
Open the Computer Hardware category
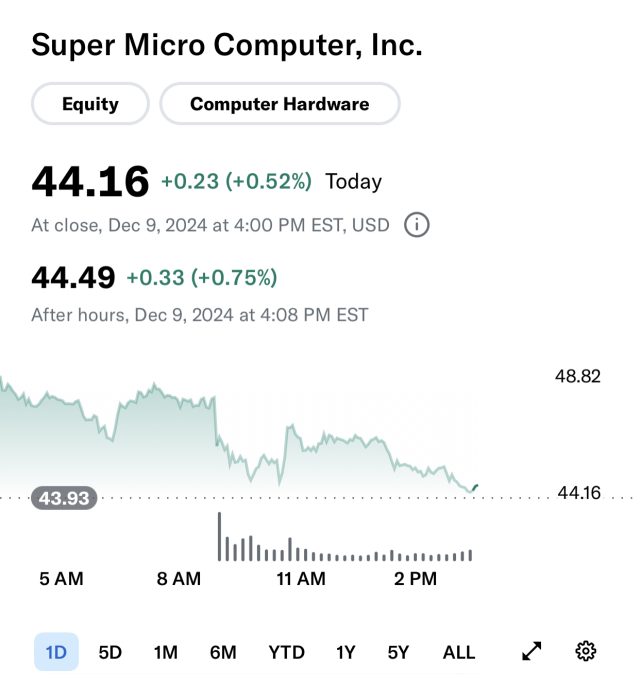[280, 104]
